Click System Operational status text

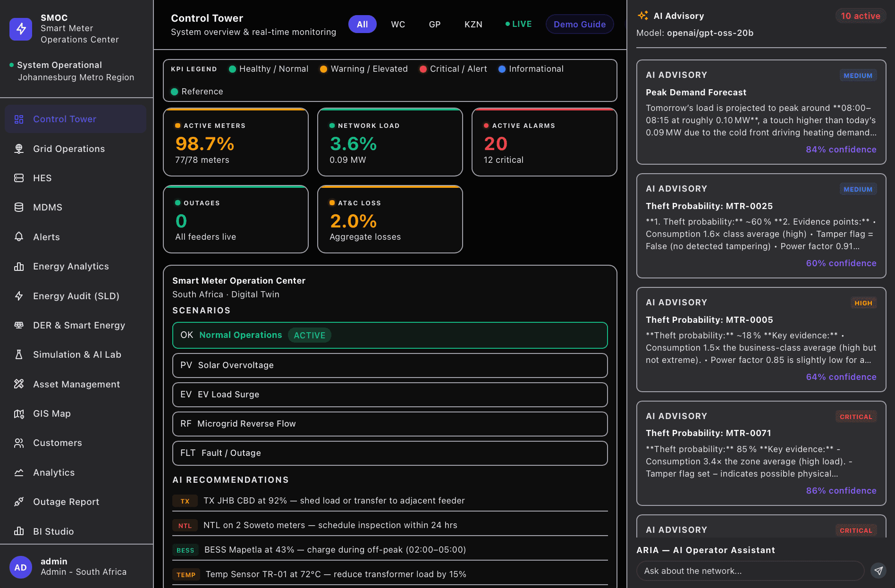click(59, 65)
